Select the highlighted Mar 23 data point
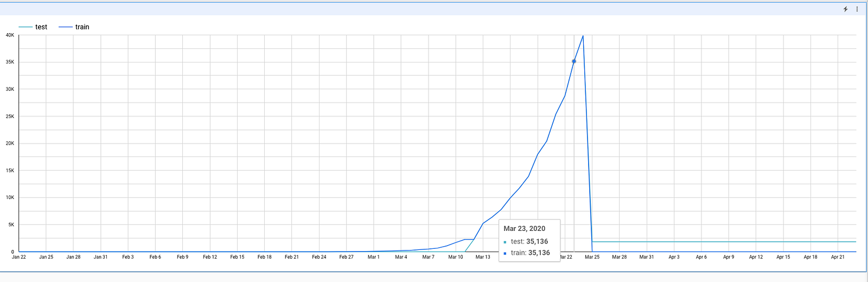This screenshot has width=868, height=282. pos(574,61)
